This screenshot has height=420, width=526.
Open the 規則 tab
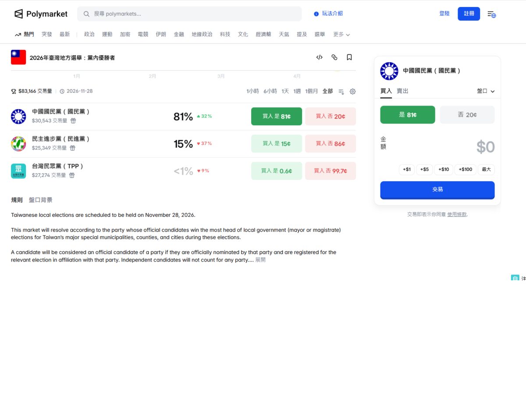(17, 200)
